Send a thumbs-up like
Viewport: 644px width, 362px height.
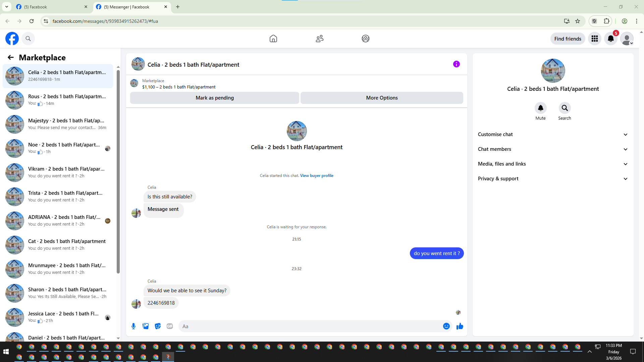460,326
